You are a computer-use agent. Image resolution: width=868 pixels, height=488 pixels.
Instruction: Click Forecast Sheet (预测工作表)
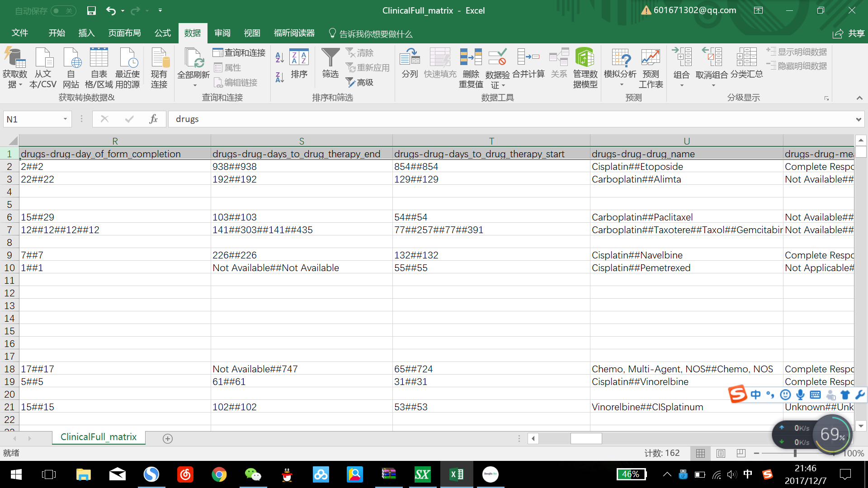click(x=651, y=68)
